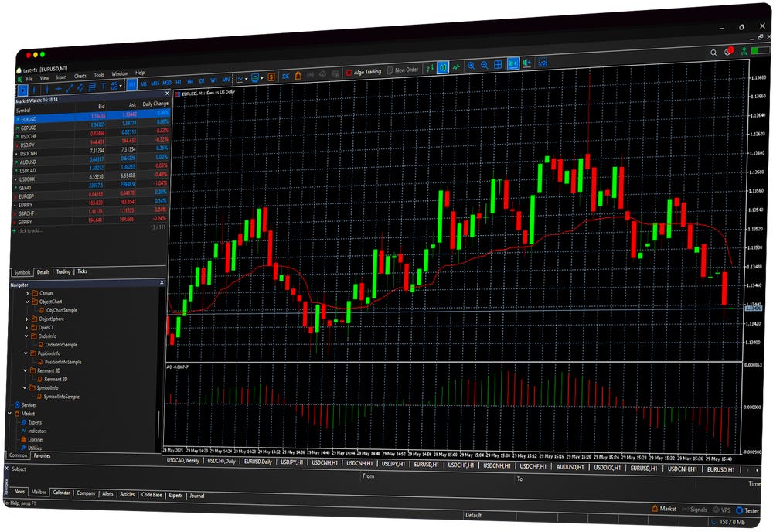Select the M1 timeframe
The width and height of the screenshot is (773, 532).
click(131, 85)
